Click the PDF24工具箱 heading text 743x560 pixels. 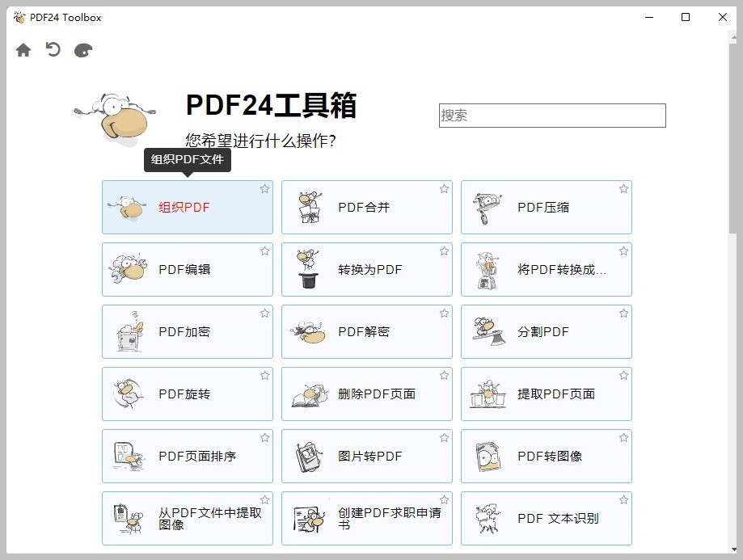coord(271,105)
